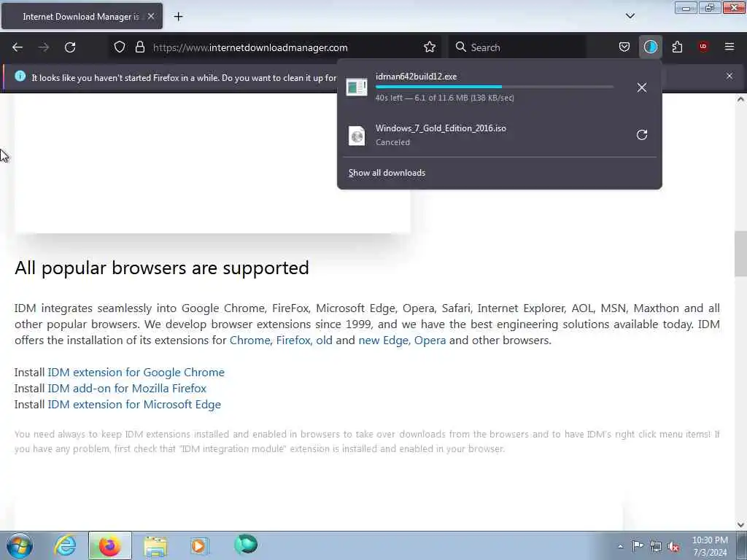Select the Windows_7_Gold_Edition_2016.iso entry
Screen dimensions: 747x560
point(499,135)
